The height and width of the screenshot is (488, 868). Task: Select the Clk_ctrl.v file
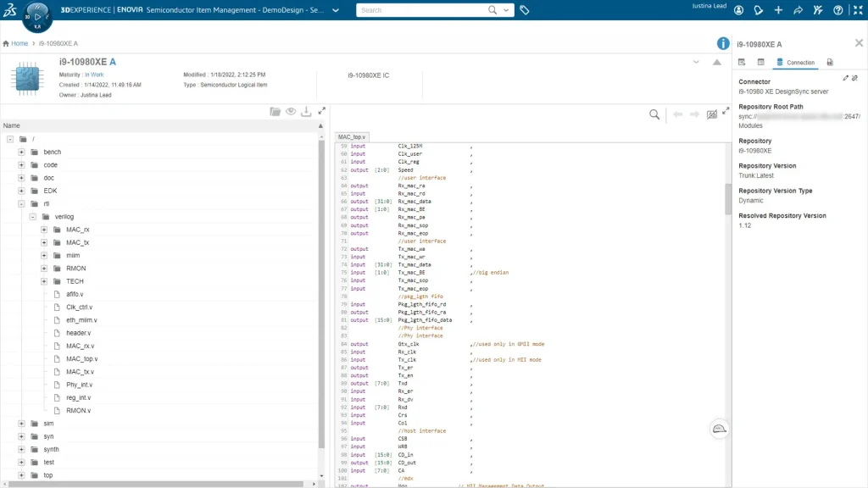[x=79, y=307]
